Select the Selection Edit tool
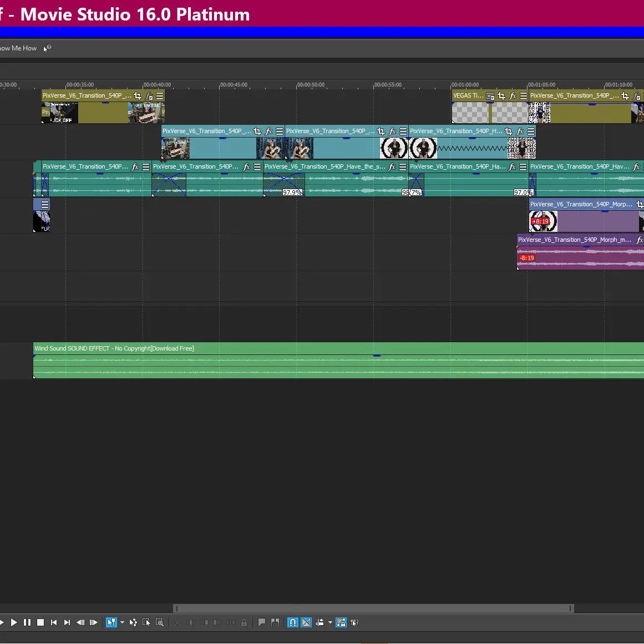 pyautogui.click(x=146, y=622)
